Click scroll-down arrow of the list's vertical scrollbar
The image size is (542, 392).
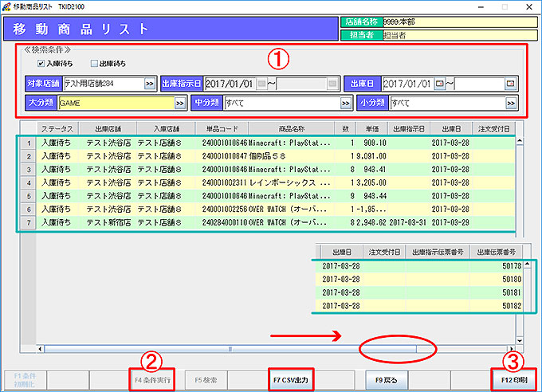(x=520, y=339)
